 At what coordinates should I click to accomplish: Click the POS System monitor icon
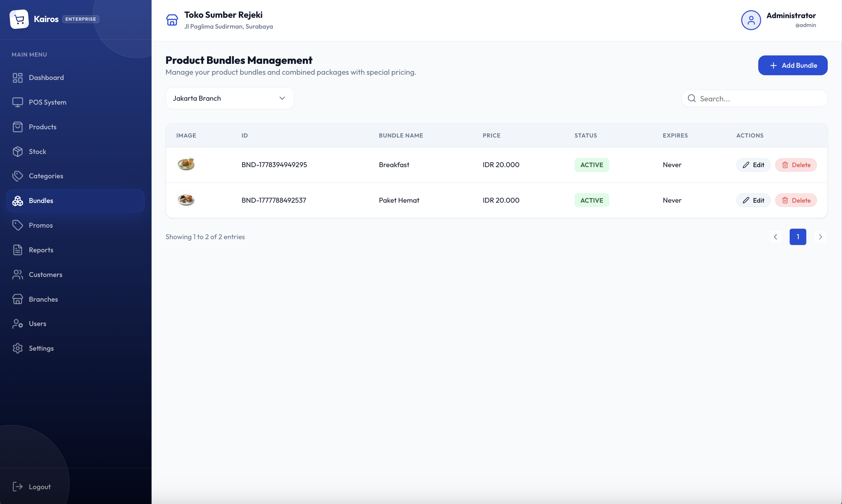(17, 102)
